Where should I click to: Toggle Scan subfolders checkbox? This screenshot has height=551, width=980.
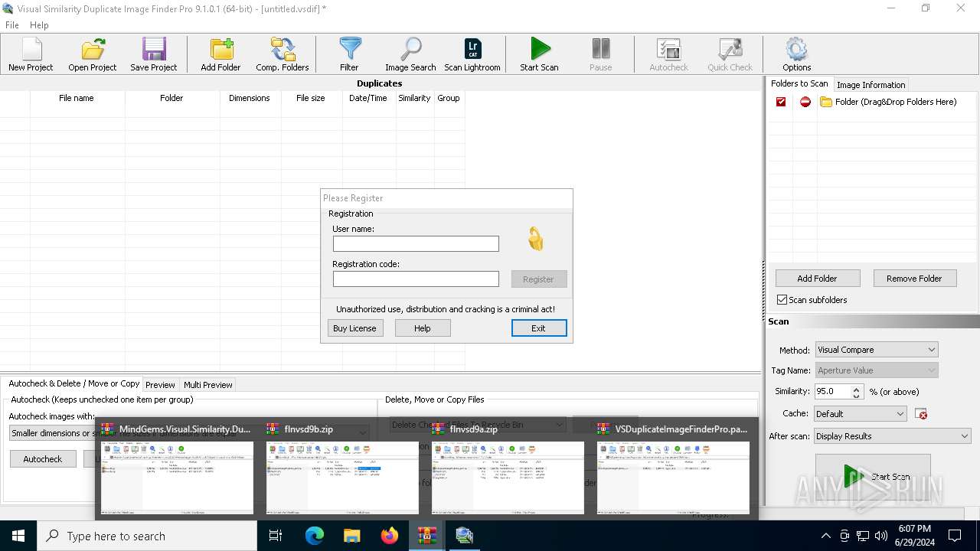coord(782,300)
